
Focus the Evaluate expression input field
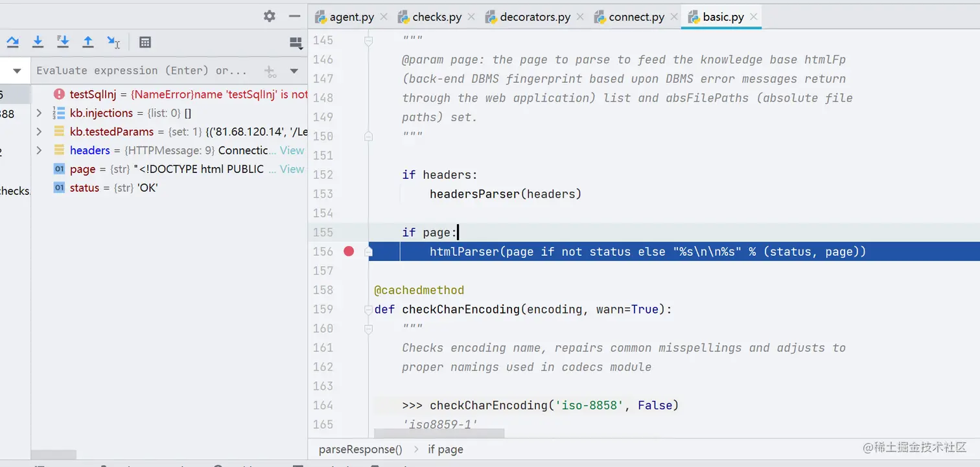point(141,71)
